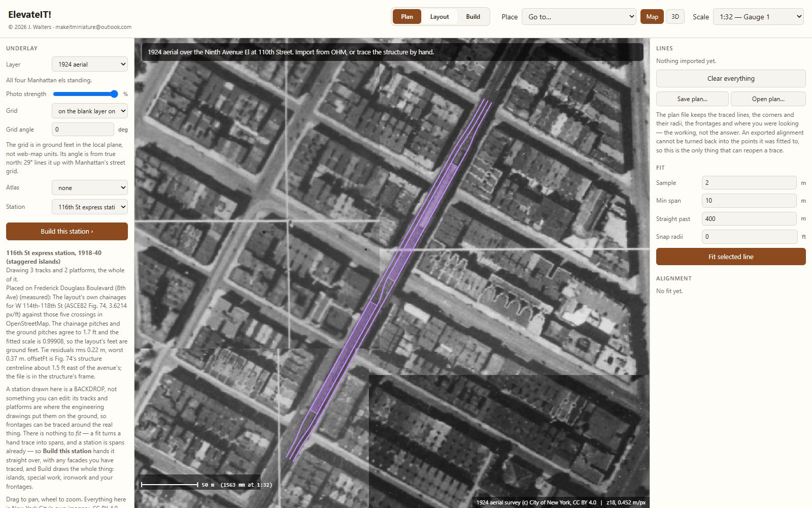Click the Clear everything button
812x508 pixels.
[x=731, y=79]
